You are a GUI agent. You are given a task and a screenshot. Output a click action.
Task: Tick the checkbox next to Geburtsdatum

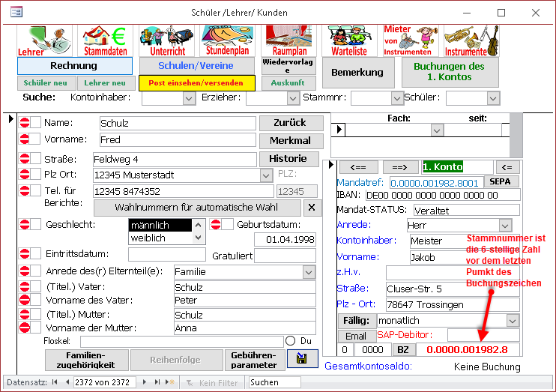(x=227, y=224)
